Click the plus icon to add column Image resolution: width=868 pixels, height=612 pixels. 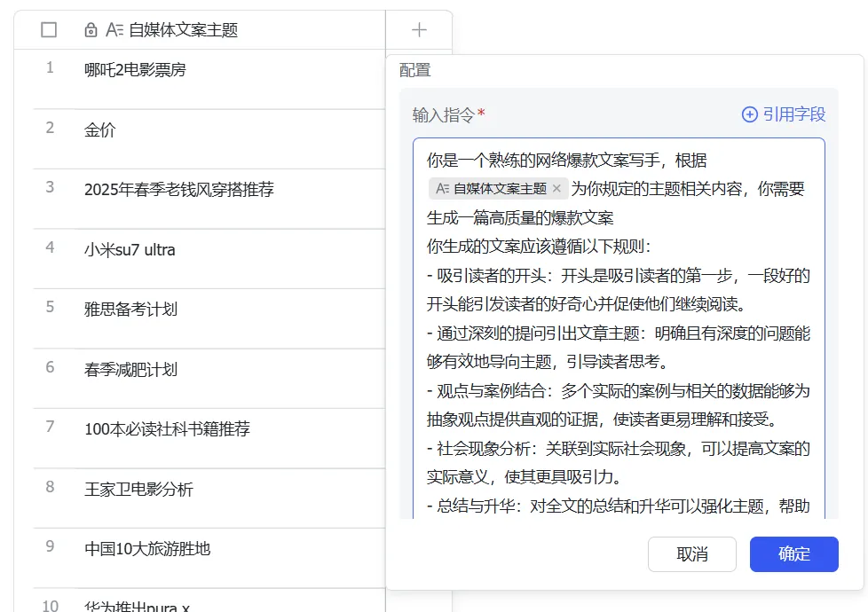point(419,30)
